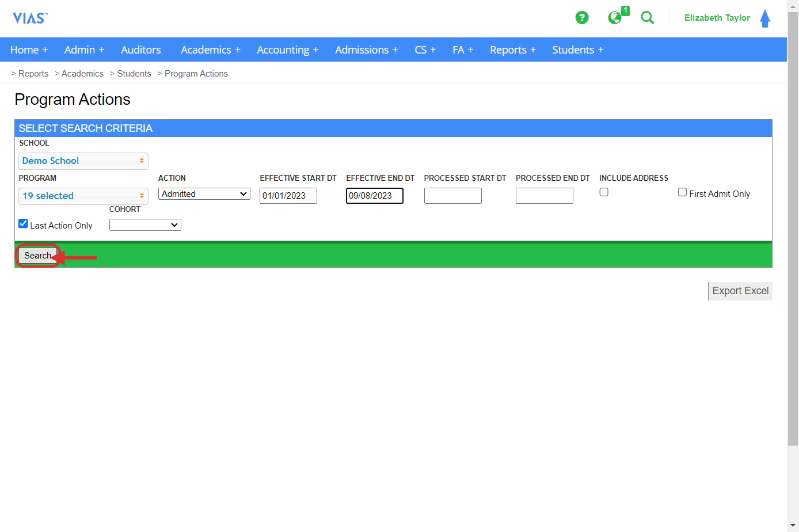This screenshot has height=532, width=799.
Task: Click the green arrow icon beside Elizabeth Taylor
Action: click(765, 18)
